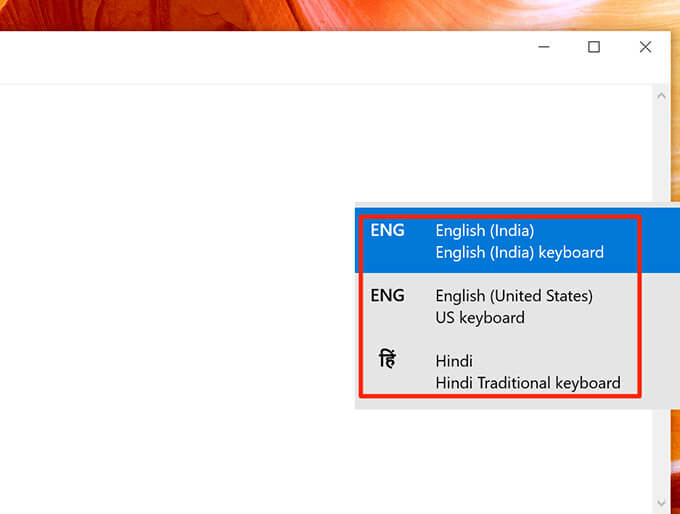This screenshot has height=514, width=680.
Task: Select the "Hindi Traditional keyboard" layout line
Action: (x=528, y=383)
